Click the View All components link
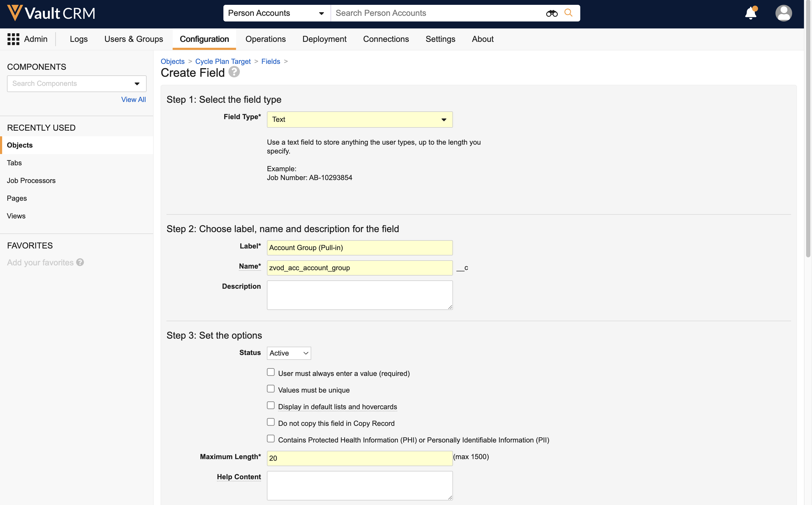The height and width of the screenshot is (505, 812). 133,100
